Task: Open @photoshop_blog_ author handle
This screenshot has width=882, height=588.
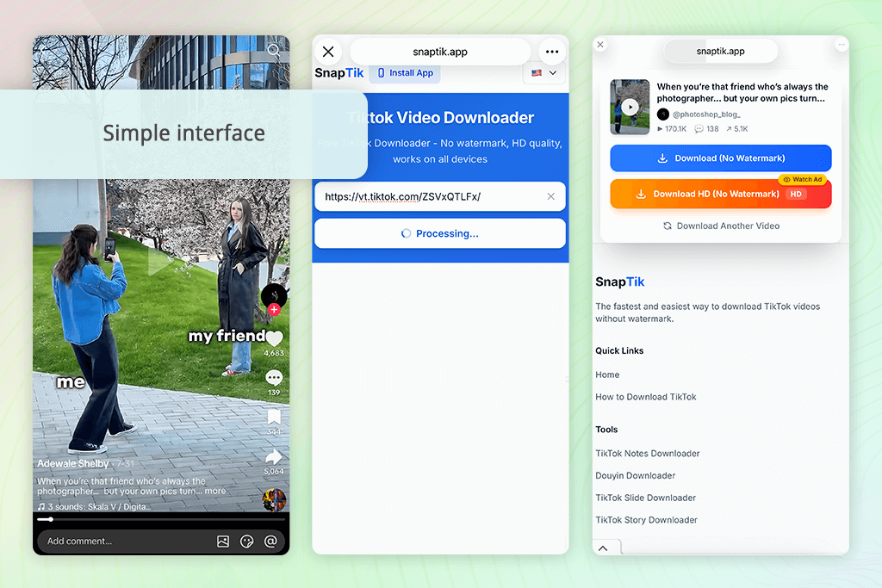Action: (706, 115)
